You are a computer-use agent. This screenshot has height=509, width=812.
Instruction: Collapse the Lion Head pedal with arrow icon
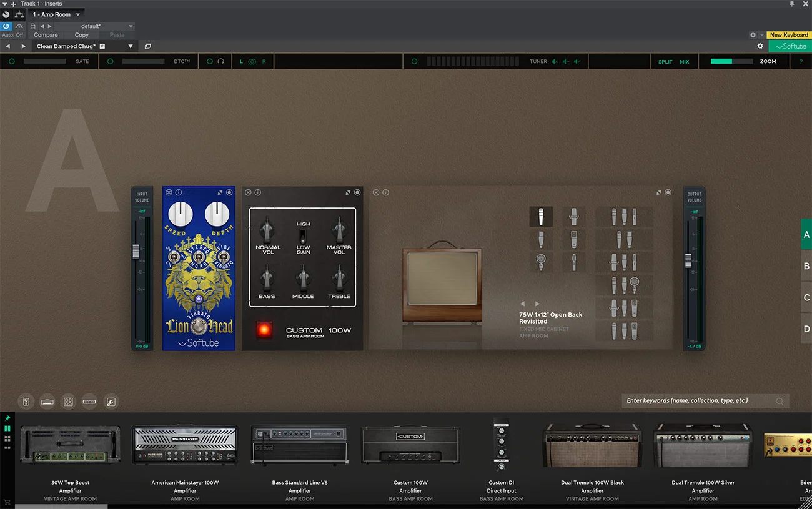220,192
